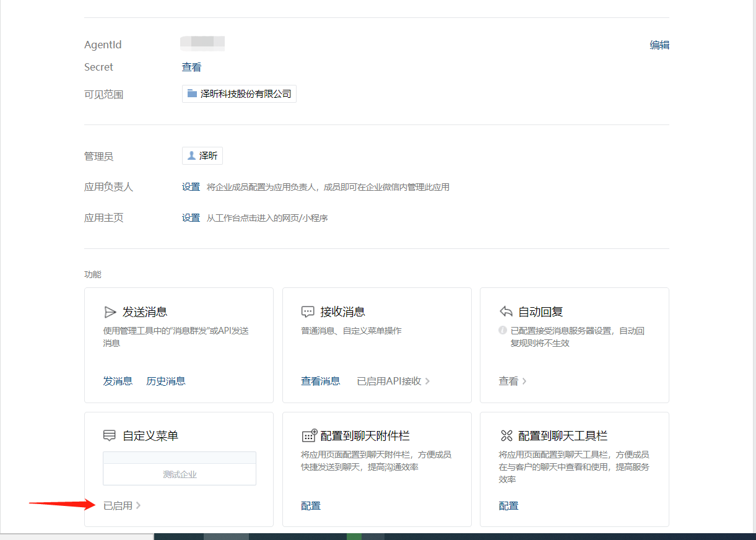Click blurred AgentId value
This screenshot has width=756, height=540.
[202, 43]
